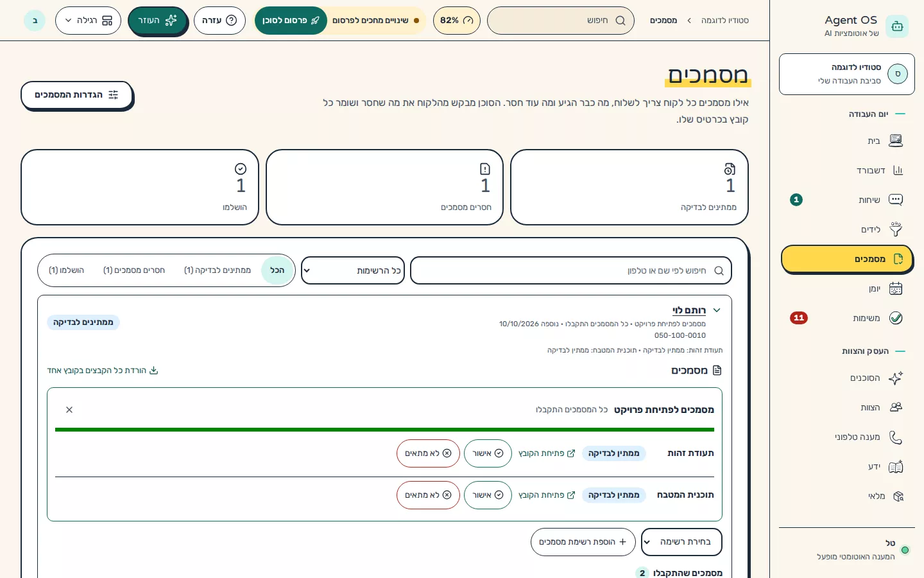
Task: Open the ידע book icon
Action: click(896, 467)
